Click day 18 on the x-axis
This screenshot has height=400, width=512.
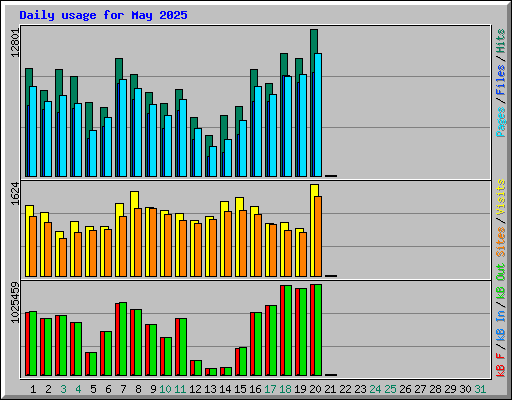(x=285, y=389)
